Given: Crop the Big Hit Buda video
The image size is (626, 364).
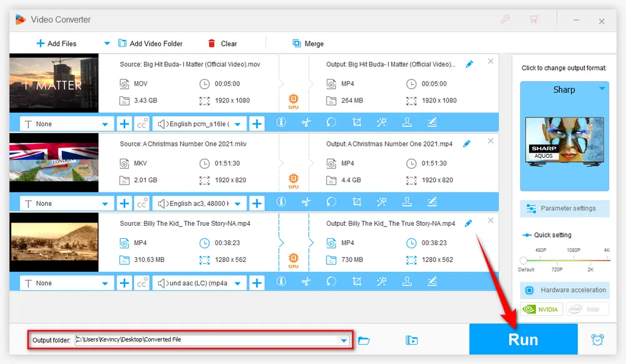Looking at the screenshot, I should 357,123.
